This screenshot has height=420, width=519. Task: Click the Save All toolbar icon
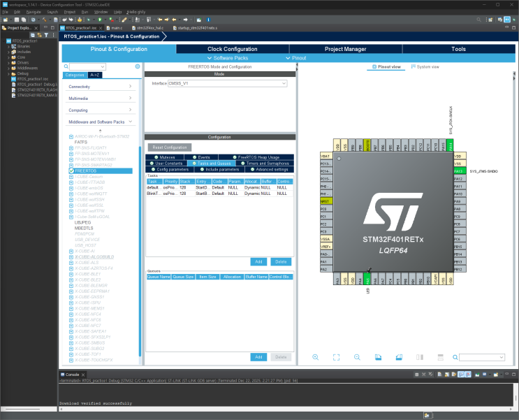pyautogui.click(x=24, y=20)
